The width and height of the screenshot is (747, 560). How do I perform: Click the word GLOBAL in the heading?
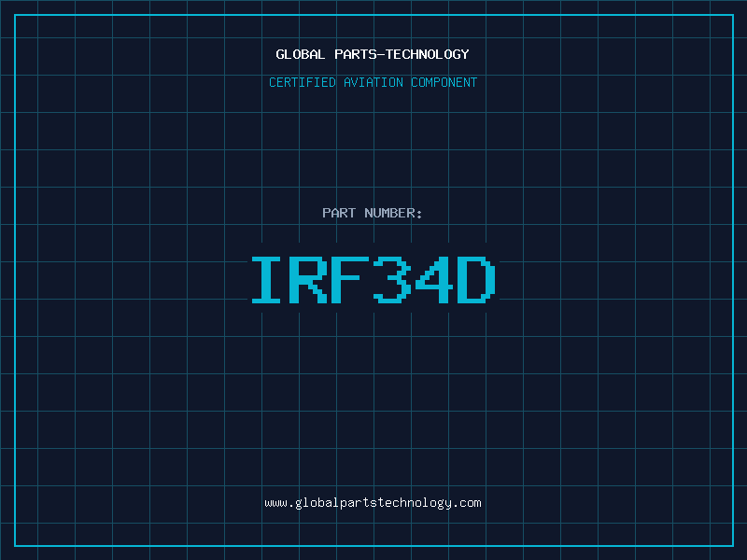[301, 54]
